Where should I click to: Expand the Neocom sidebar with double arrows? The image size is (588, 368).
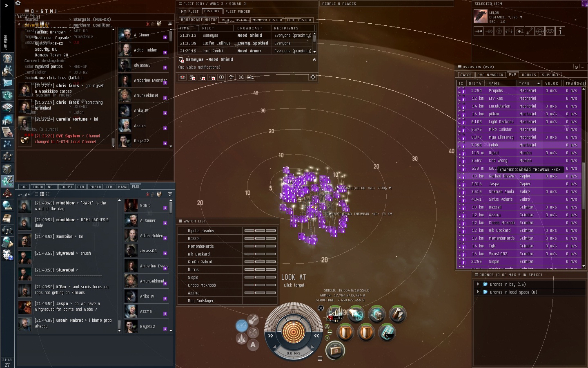click(x=6, y=6)
